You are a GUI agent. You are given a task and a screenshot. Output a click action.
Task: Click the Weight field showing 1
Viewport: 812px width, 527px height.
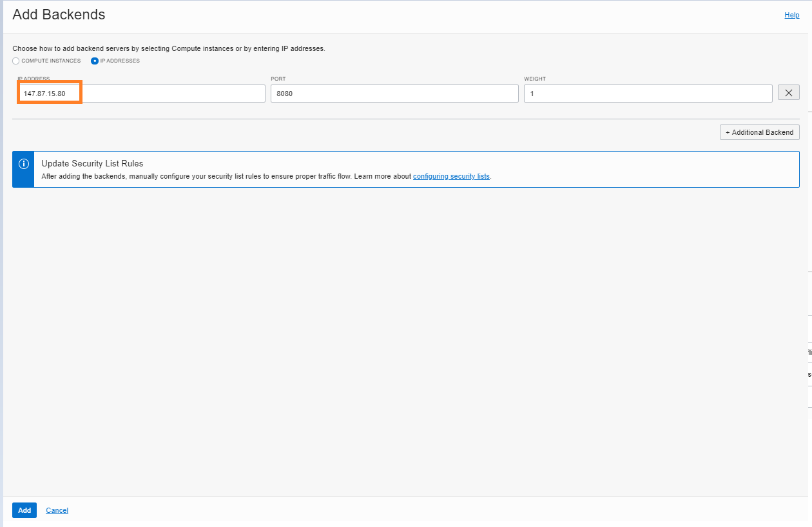(x=648, y=93)
